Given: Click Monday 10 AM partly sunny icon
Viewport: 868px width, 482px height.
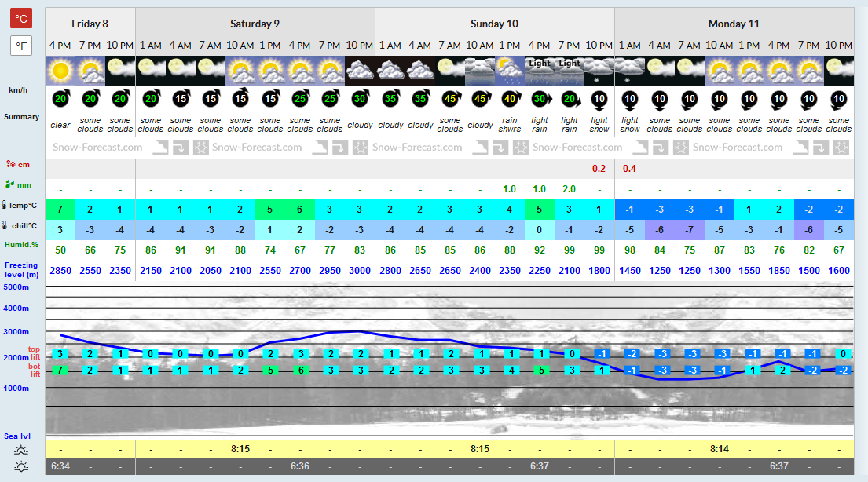Looking at the screenshot, I should click(720, 71).
